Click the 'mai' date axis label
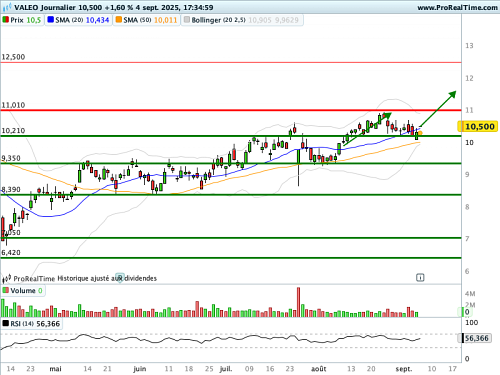 tap(55, 369)
